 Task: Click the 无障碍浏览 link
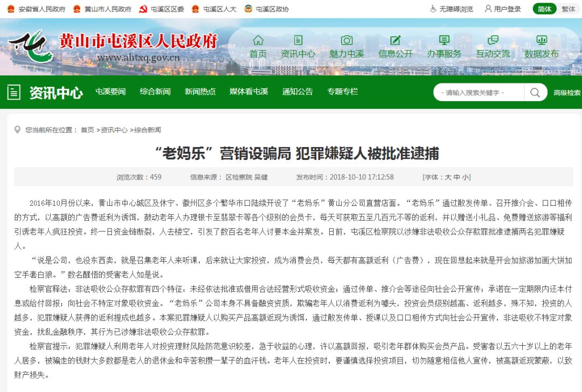click(x=456, y=9)
